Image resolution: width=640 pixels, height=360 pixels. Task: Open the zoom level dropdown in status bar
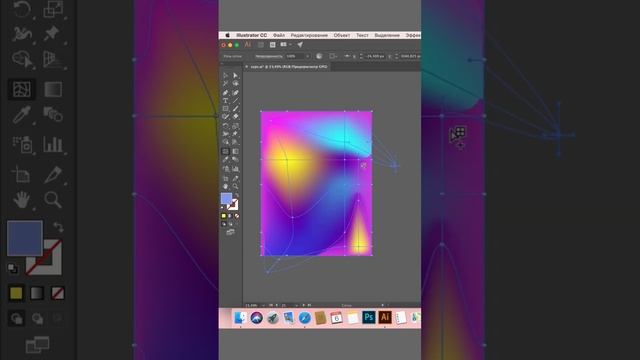click(263, 305)
